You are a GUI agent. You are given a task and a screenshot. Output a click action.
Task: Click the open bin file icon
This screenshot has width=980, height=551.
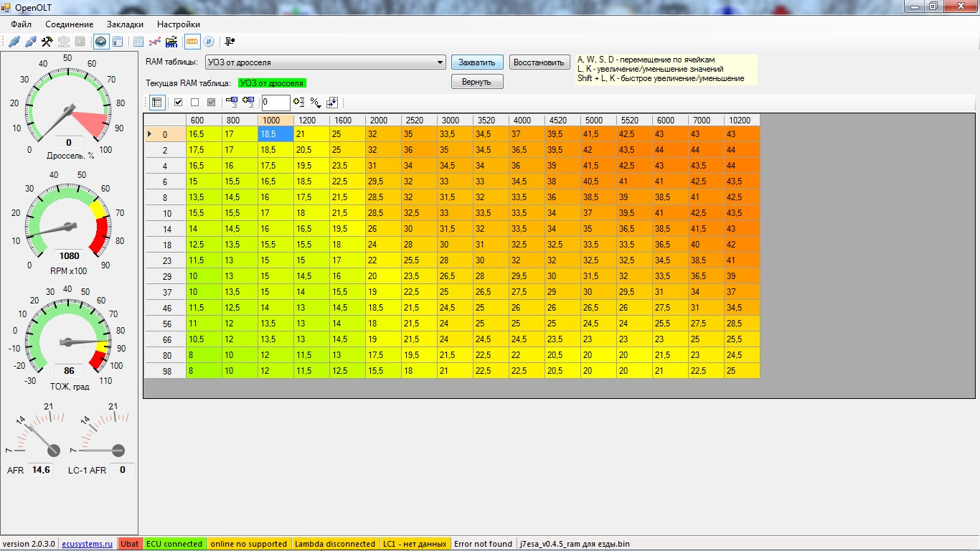coord(171,42)
